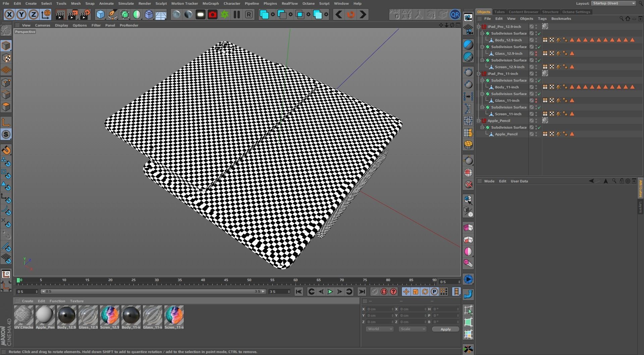Jump to the end of animation

pos(362,292)
